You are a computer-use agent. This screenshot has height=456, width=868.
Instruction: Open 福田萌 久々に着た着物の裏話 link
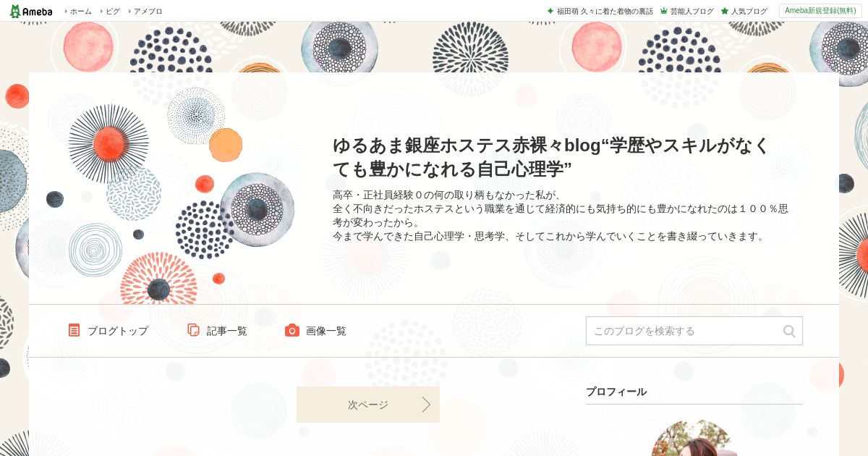pos(605,11)
